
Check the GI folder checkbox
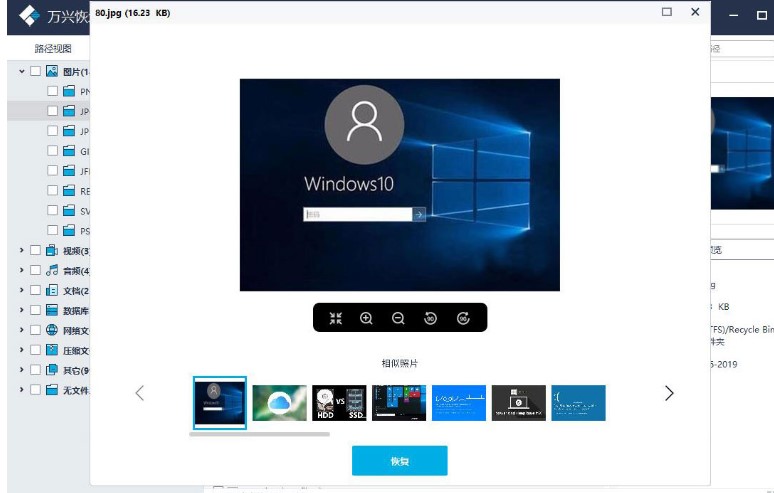52,151
